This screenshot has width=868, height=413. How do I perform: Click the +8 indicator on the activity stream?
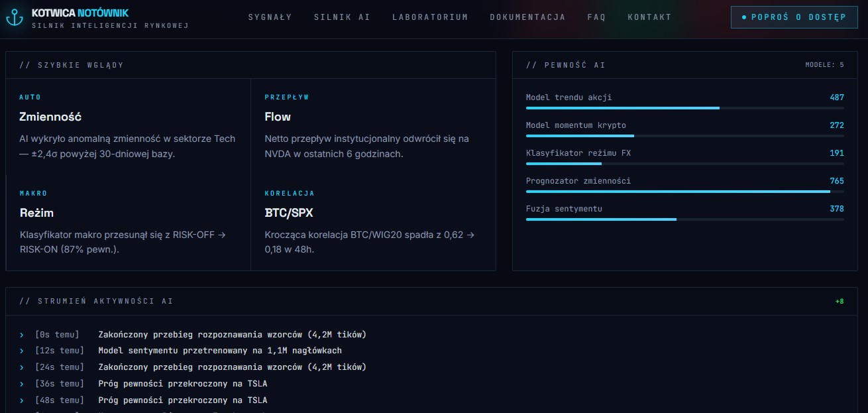tap(840, 301)
